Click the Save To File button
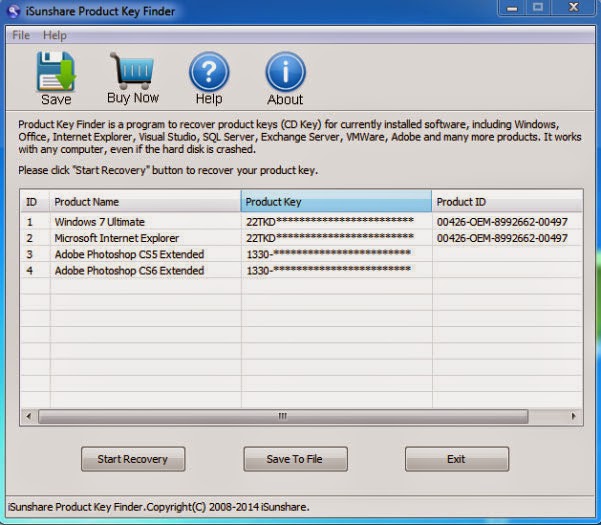Image resolution: width=601 pixels, height=525 pixels. coord(296,459)
